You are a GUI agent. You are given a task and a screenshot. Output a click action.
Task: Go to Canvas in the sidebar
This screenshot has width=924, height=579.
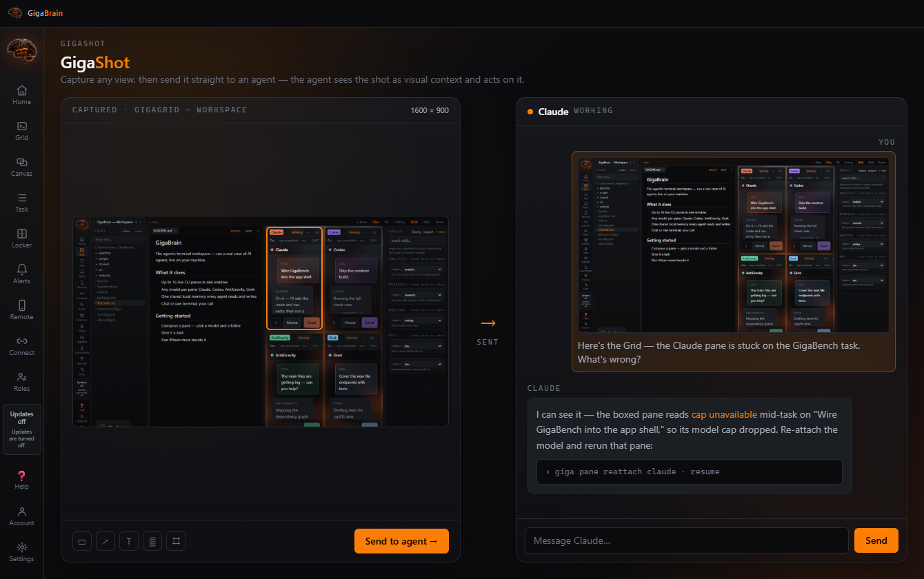[x=21, y=167]
